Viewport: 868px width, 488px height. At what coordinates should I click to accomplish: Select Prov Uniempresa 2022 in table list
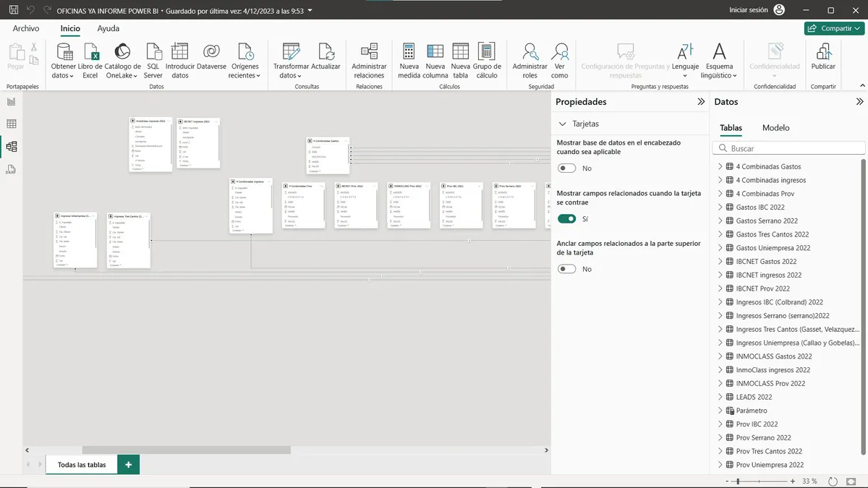coord(770,465)
